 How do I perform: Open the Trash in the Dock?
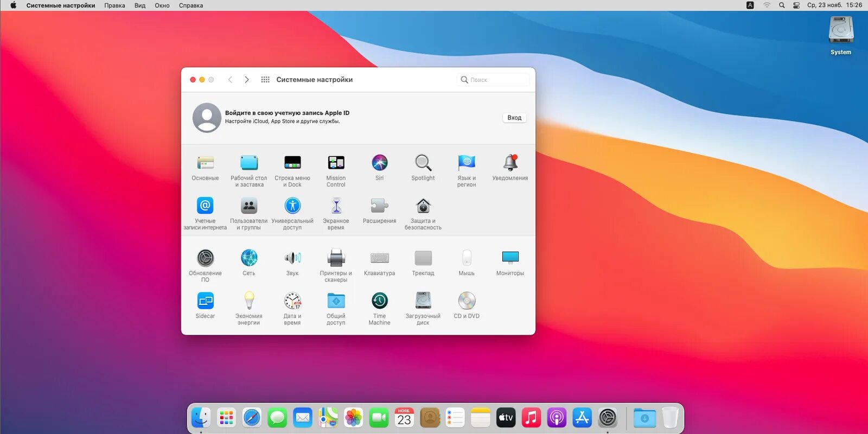670,418
